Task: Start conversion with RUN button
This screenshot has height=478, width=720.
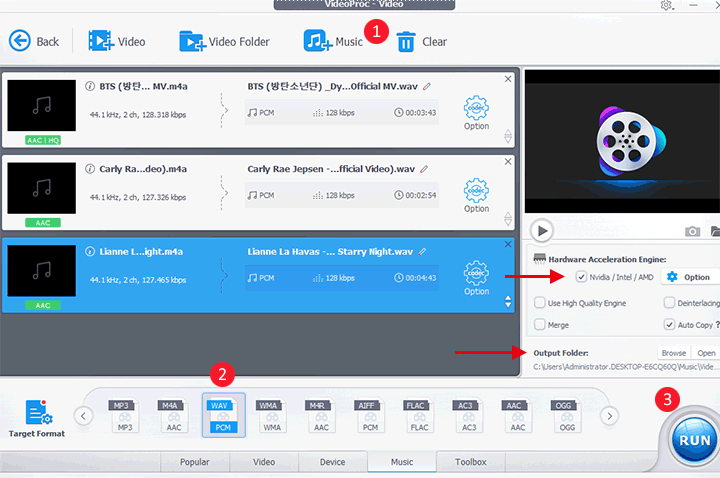Action: [694, 440]
